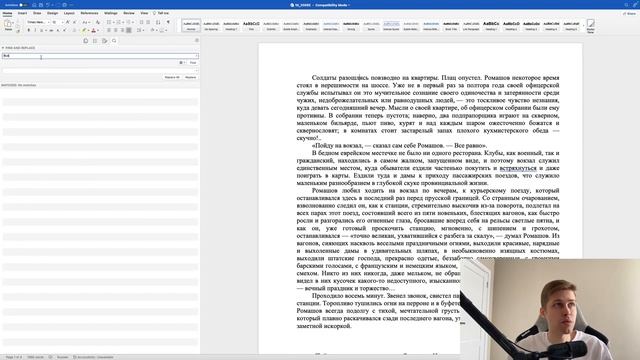Click the Share button
Screen dimensions: 640x360
629,13
